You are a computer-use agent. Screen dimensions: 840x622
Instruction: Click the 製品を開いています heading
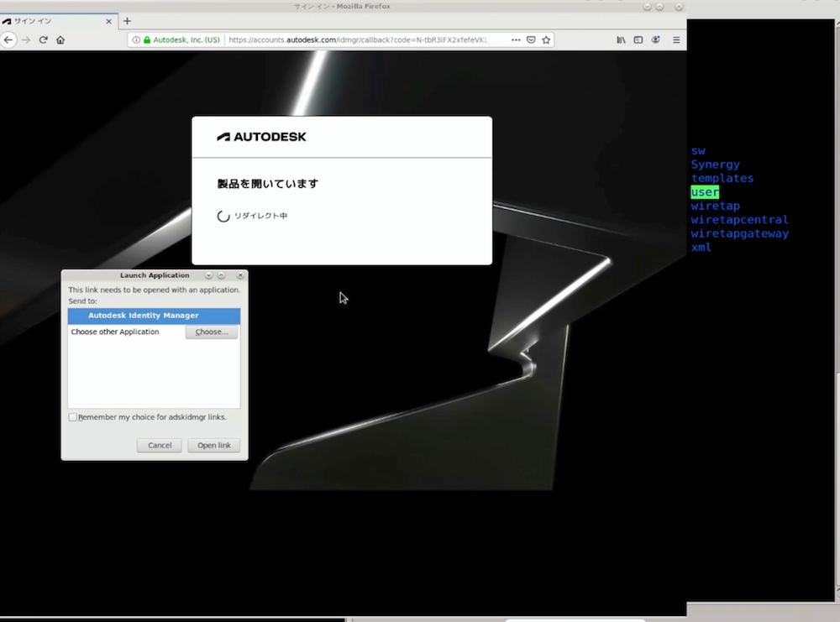267,184
